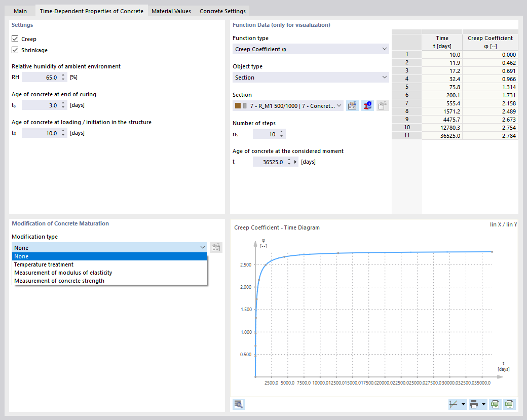Click the diagram zoom magnifier icon

coord(239,404)
